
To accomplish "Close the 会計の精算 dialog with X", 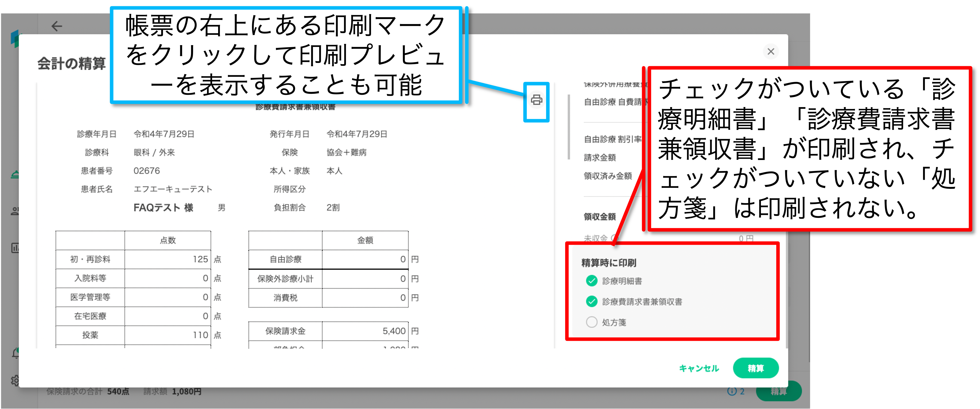I will 771,51.
